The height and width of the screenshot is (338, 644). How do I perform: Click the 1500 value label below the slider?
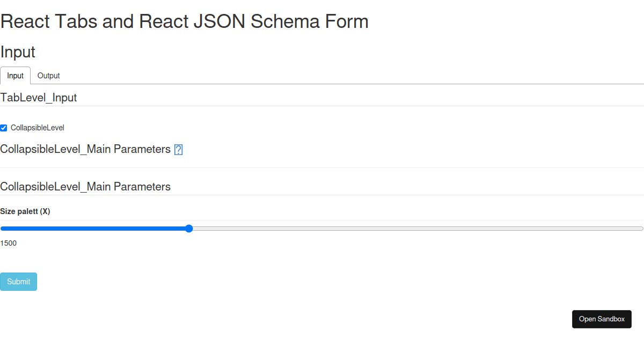pyautogui.click(x=8, y=243)
